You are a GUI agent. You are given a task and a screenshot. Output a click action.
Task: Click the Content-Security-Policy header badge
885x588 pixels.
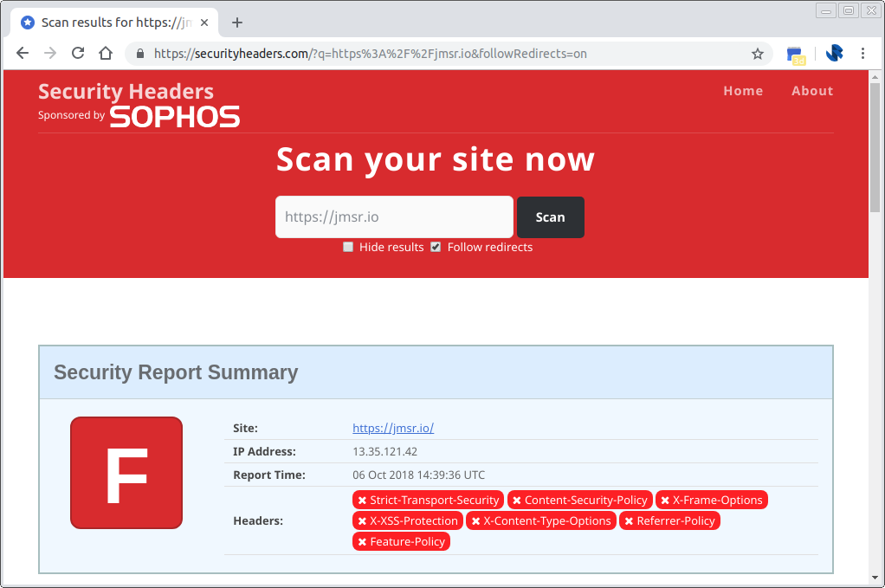click(579, 500)
